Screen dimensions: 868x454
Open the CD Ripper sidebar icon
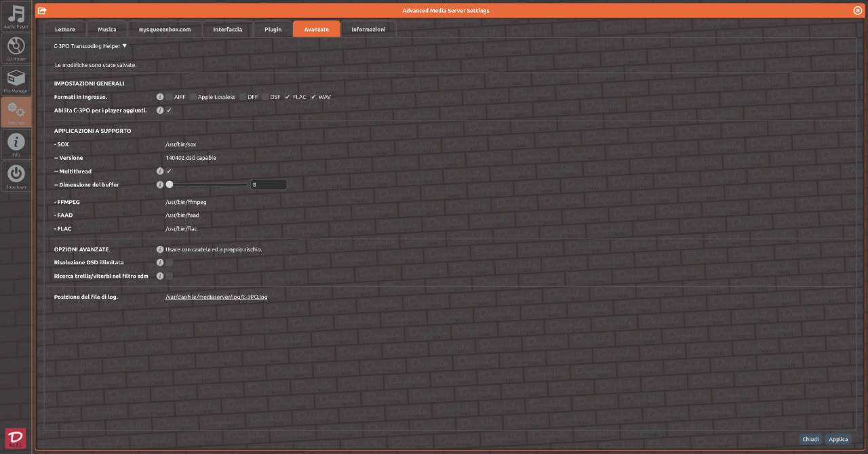tap(16, 48)
